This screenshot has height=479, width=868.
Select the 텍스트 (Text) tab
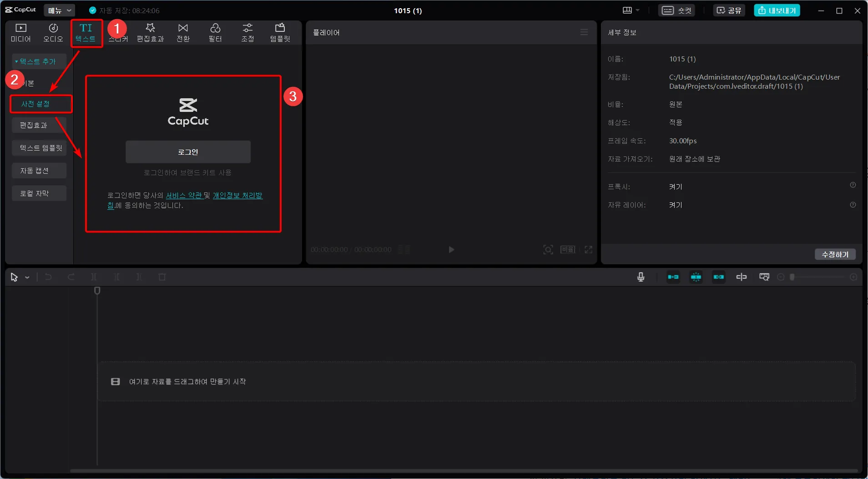(x=86, y=33)
